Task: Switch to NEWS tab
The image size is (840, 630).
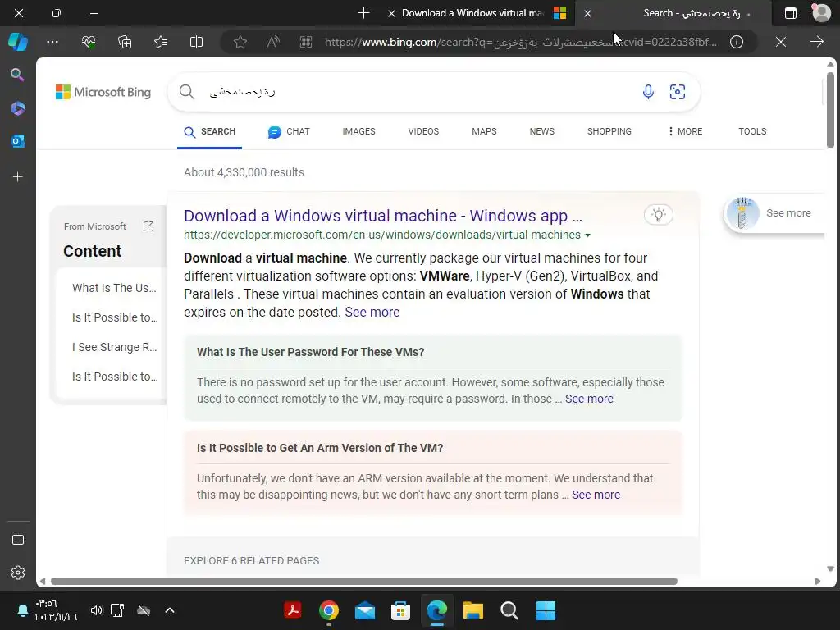Action: point(542,131)
